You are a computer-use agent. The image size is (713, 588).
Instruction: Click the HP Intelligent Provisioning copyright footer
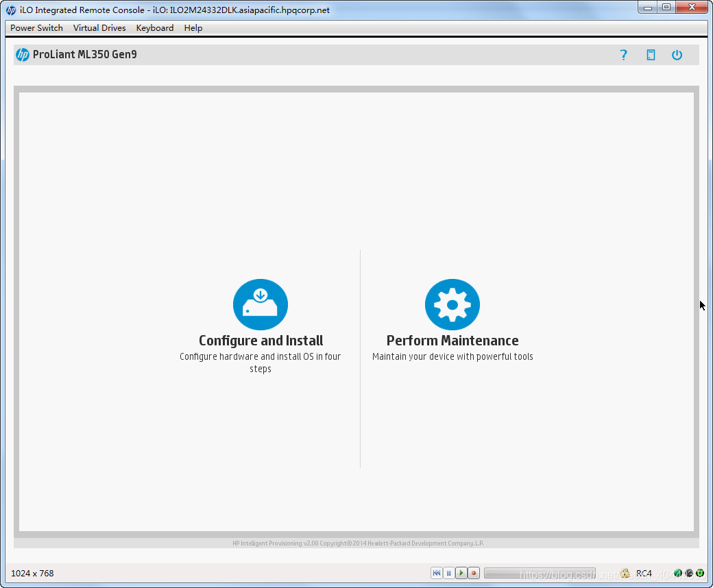[x=358, y=543]
